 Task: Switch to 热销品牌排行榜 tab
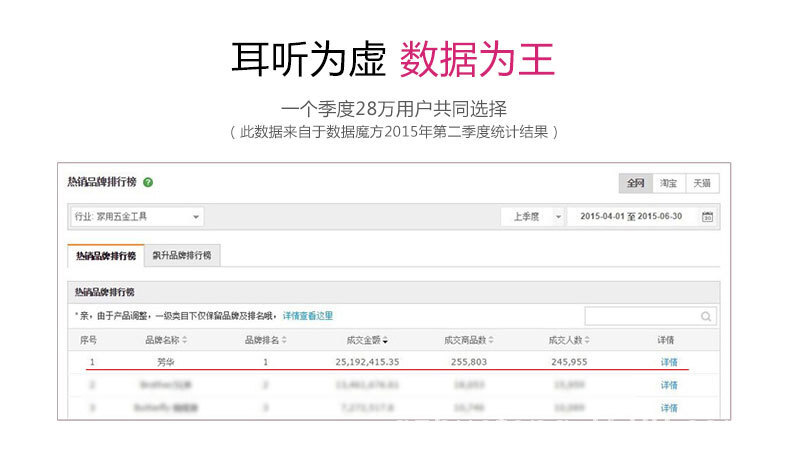(106, 256)
